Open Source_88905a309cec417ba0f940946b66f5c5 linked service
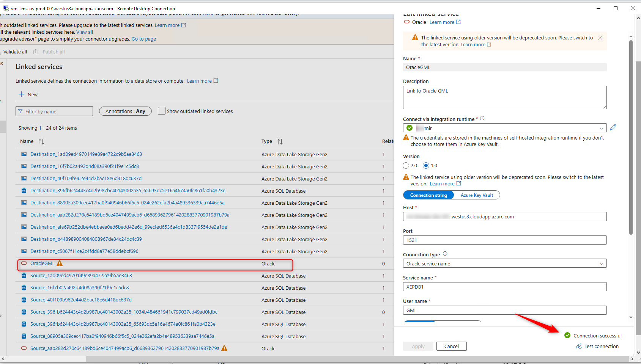 tap(122, 336)
